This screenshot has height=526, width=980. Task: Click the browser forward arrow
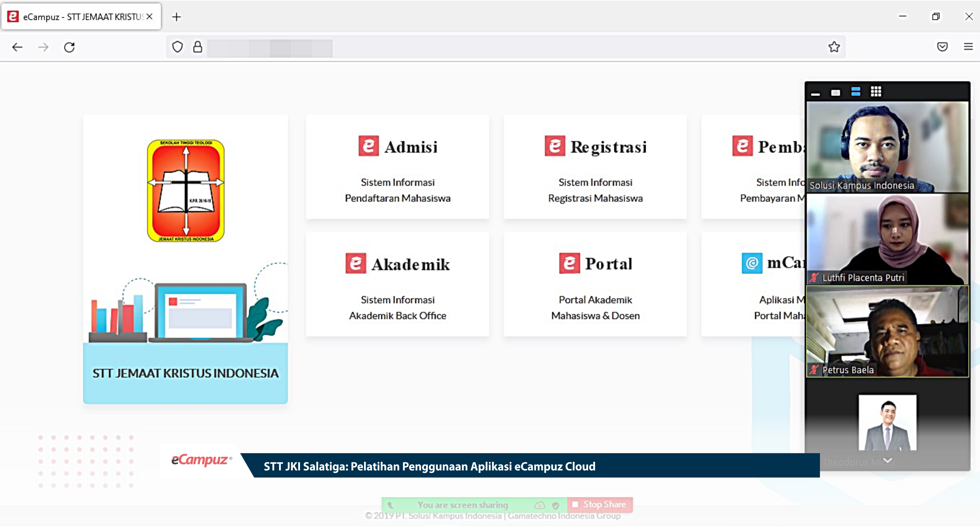point(43,47)
